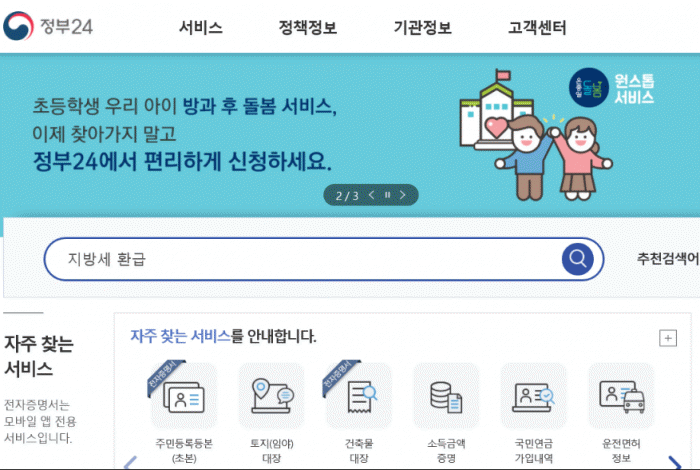Click the magnifier search button

(x=578, y=259)
